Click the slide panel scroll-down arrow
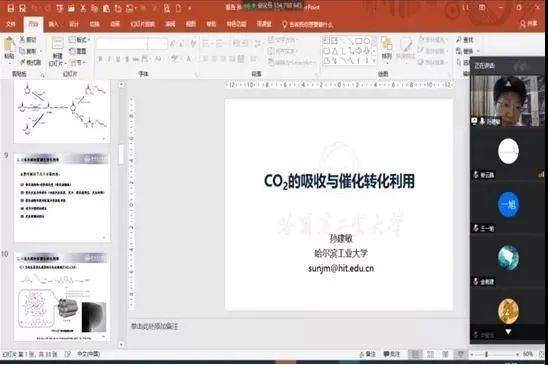Image resolution: width=548 pixels, height=365 pixels. (x=121, y=344)
